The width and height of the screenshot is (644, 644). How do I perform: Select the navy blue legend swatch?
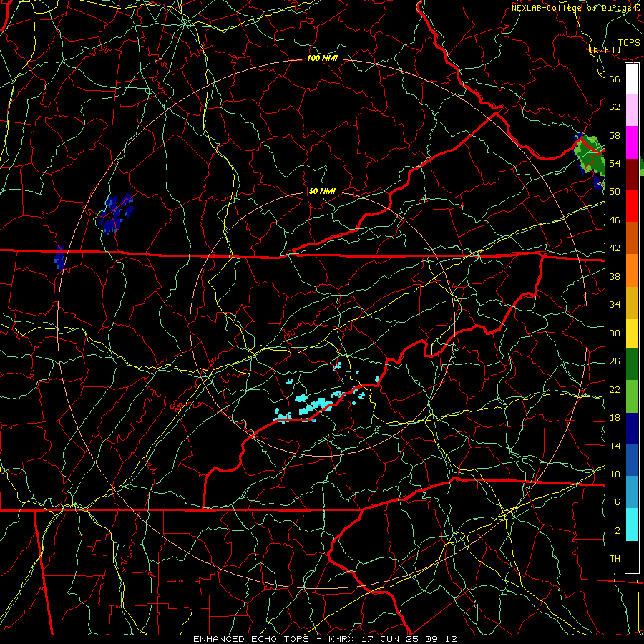632,429
